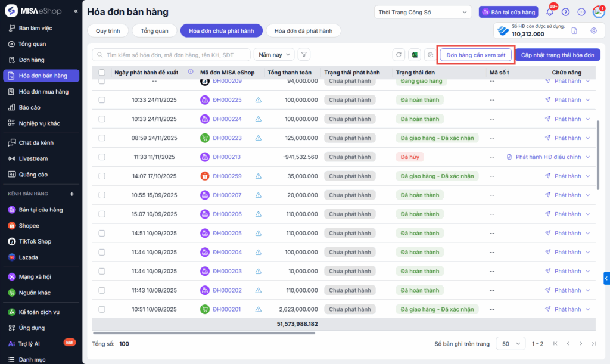This screenshot has width=610, height=364.
Task: Click the invoice search input field
Action: (173, 55)
